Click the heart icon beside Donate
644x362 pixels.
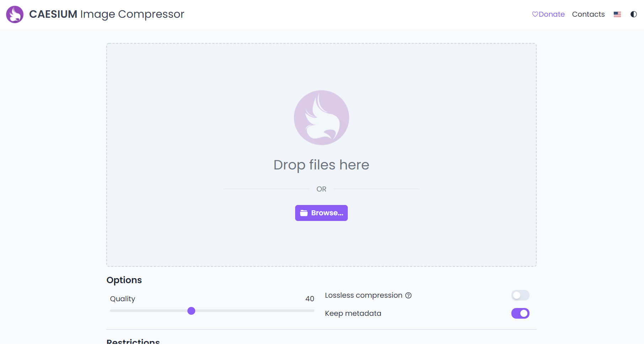[x=535, y=14]
